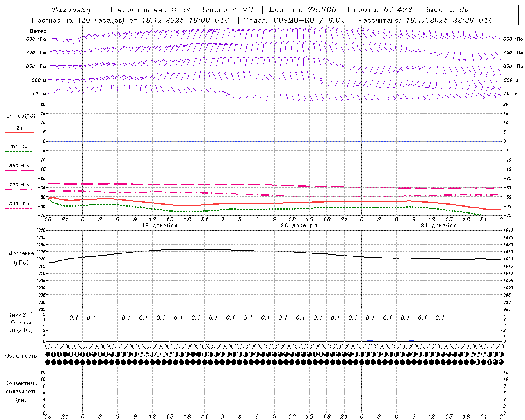Viewport: 525px width, 420px height.
Task: Select the 'Широта: 67.492' latitude text
Action: (x=380, y=10)
